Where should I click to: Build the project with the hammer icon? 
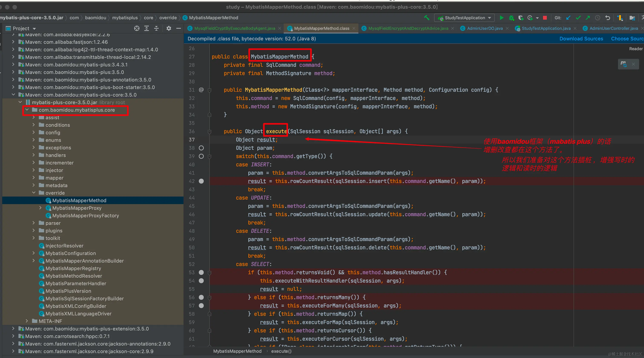coord(427,18)
